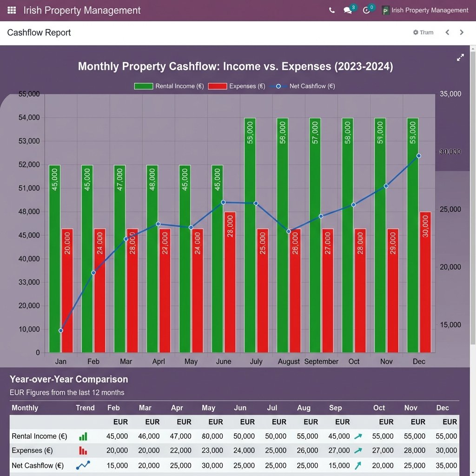This screenshot has width=476, height=476.
Task: Click the left navigation chevron
Action: click(447, 32)
